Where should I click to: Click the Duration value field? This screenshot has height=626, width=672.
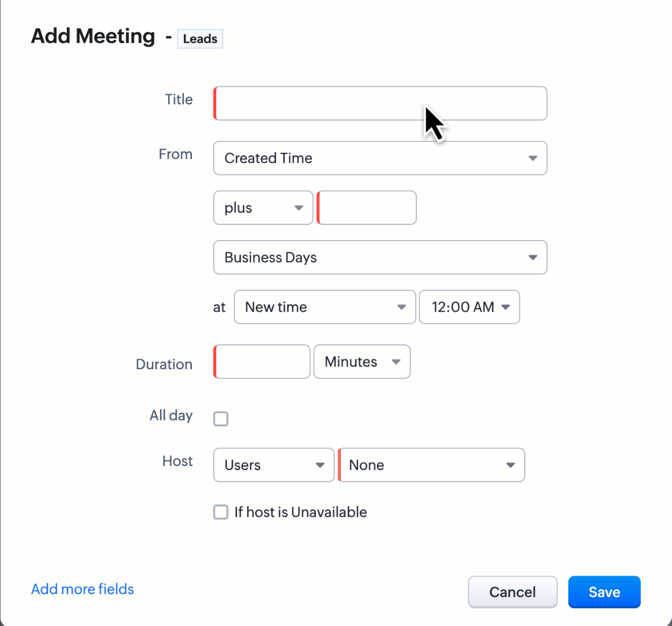tap(262, 362)
